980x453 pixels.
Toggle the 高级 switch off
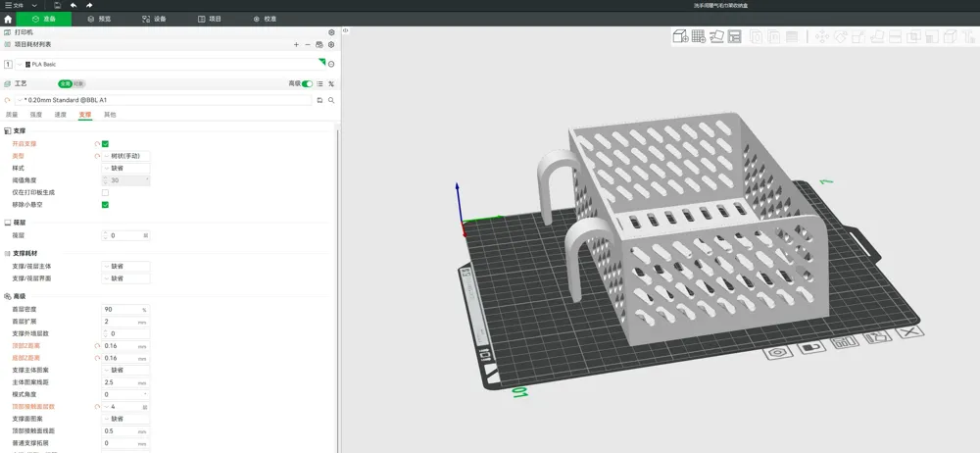(307, 84)
